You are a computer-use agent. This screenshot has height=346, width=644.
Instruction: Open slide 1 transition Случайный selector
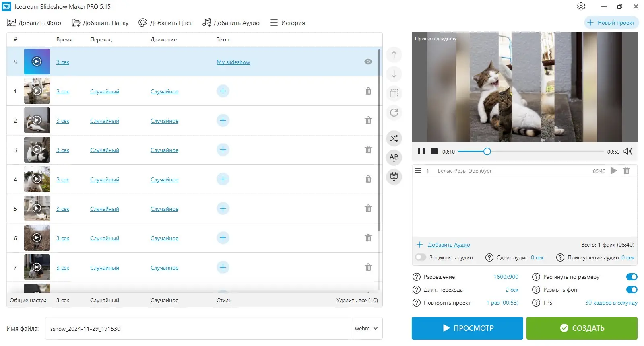(105, 92)
